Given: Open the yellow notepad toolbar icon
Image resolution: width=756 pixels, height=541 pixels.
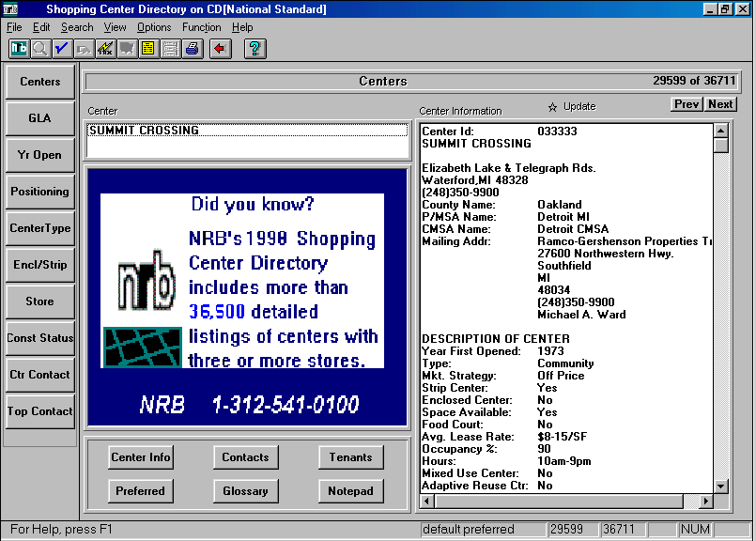Looking at the screenshot, I should (x=147, y=48).
